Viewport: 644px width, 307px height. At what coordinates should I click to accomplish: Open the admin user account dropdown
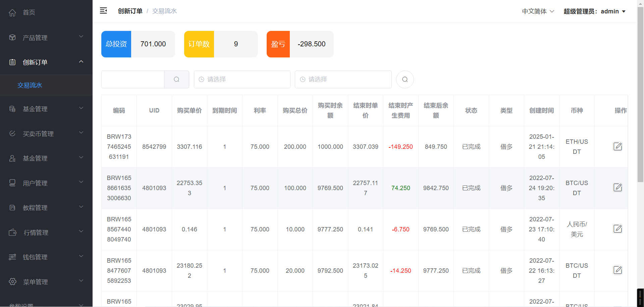point(594,11)
